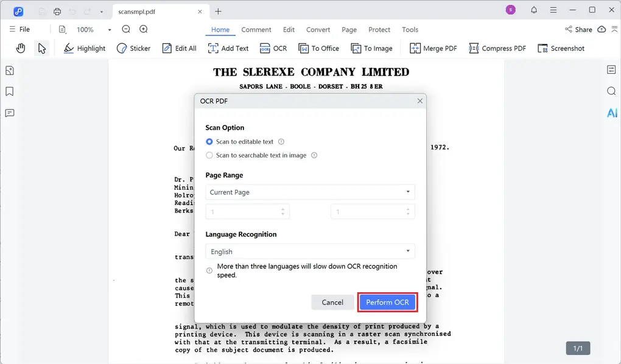Open the Bookmarks panel in left sidebar
The width and height of the screenshot is (621, 364).
[9, 91]
